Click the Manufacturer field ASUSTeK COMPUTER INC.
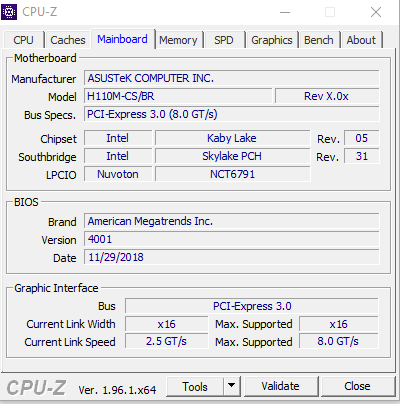Viewport: 400px width, 404px height. pyautogui.click(x=232, y=78)
